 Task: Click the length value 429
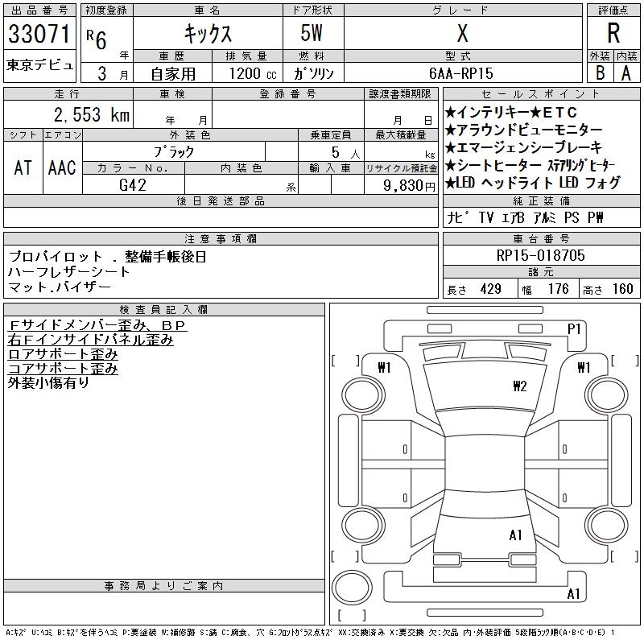[x=491, y=289]
